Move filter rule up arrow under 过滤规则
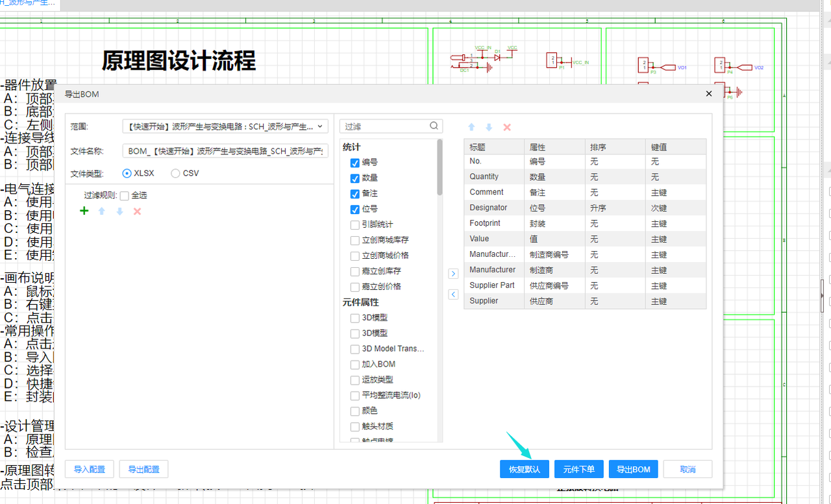 pos(102,211)
